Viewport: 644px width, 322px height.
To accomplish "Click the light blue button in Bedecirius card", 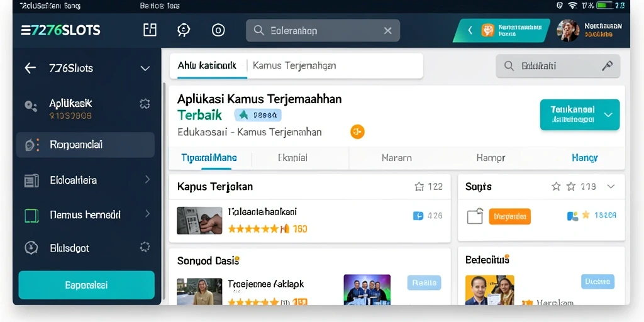I will [x=597, y=282].
